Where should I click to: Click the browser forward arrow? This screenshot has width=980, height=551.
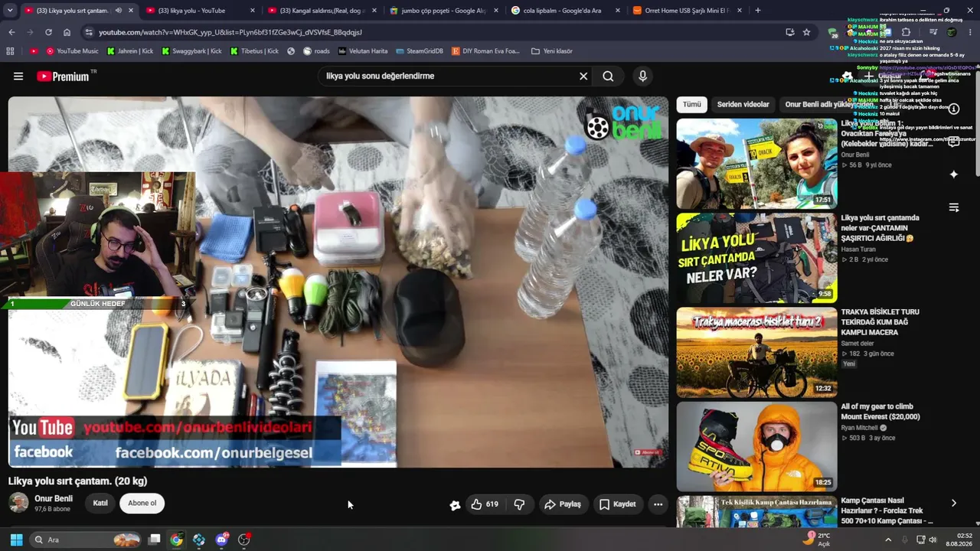[30, 32]
